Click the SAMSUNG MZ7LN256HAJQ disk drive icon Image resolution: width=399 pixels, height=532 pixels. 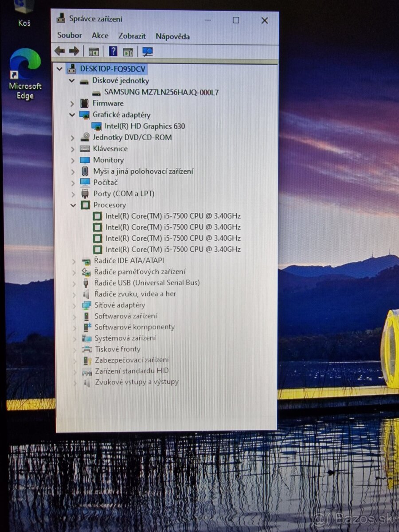[x=96, y=92]
